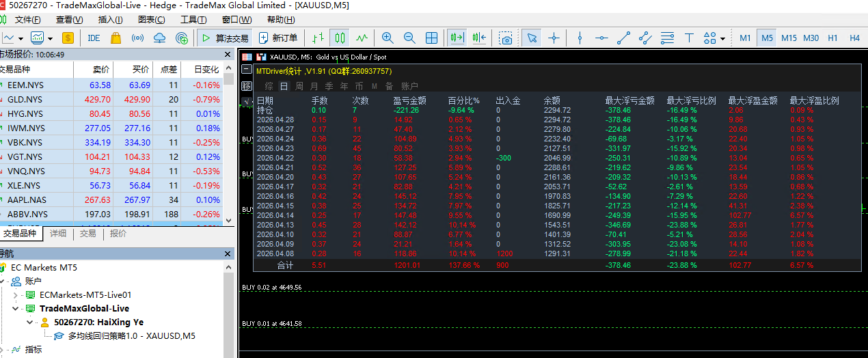868x358 pixels.
Task: Draw a vertical line on chart
Action: (580, 38)
